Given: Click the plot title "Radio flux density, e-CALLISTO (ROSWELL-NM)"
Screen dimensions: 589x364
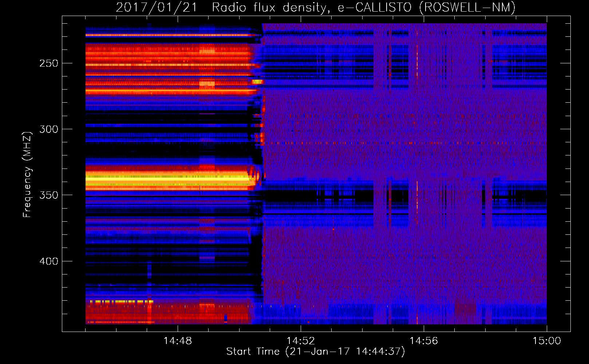Looking at the screenshot, I should click(364, 7).
